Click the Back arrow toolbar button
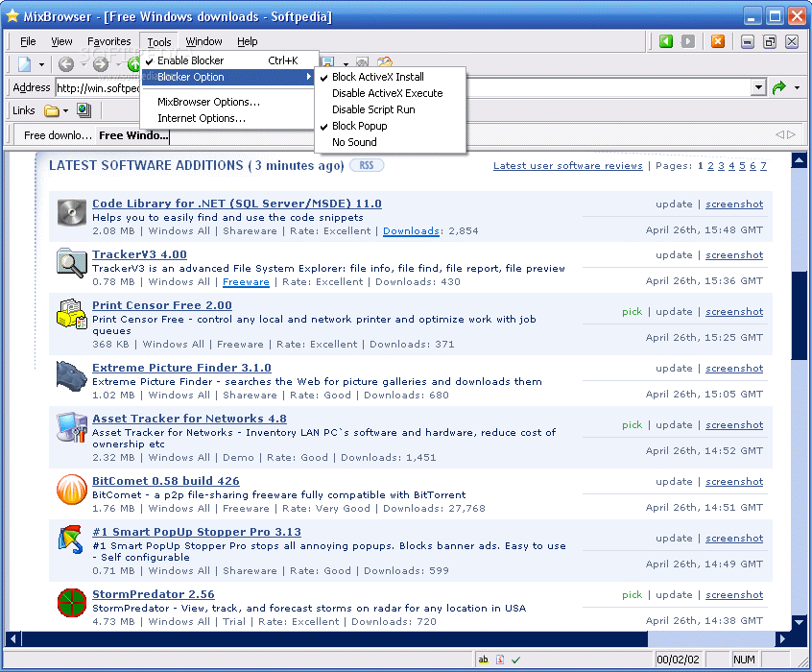 coord(66,64)
